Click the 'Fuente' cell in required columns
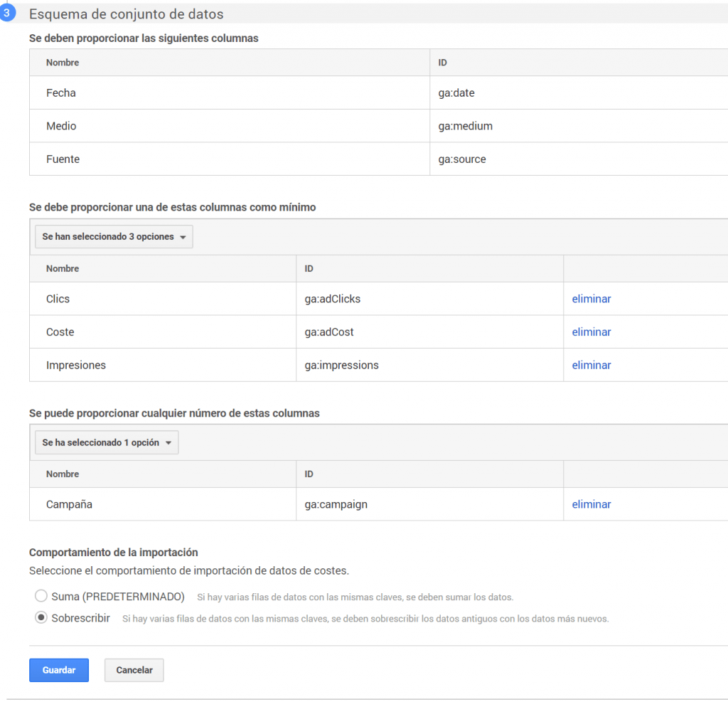The height and width of the screenshot is (702, 728). (x=230, y=159)
